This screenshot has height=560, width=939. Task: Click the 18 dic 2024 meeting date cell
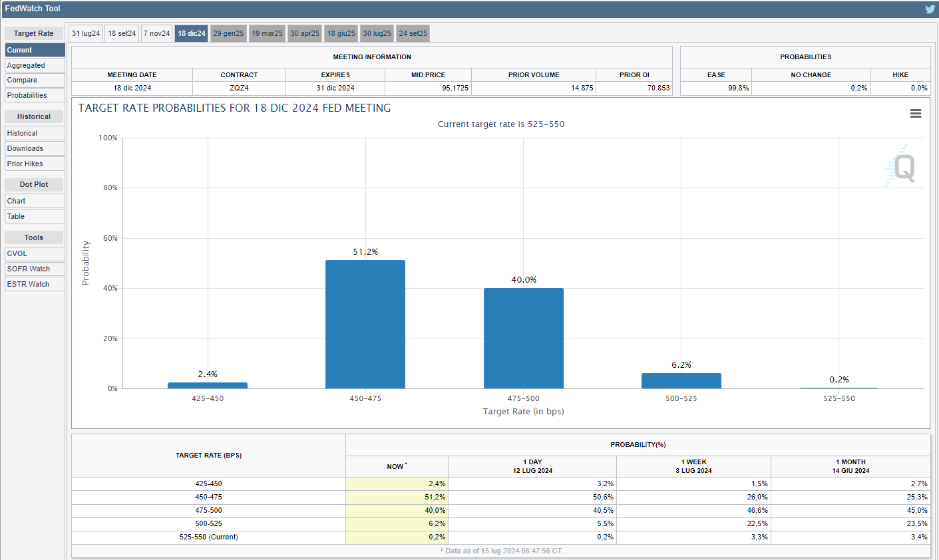pyautogui.click(x=132, y=88)
